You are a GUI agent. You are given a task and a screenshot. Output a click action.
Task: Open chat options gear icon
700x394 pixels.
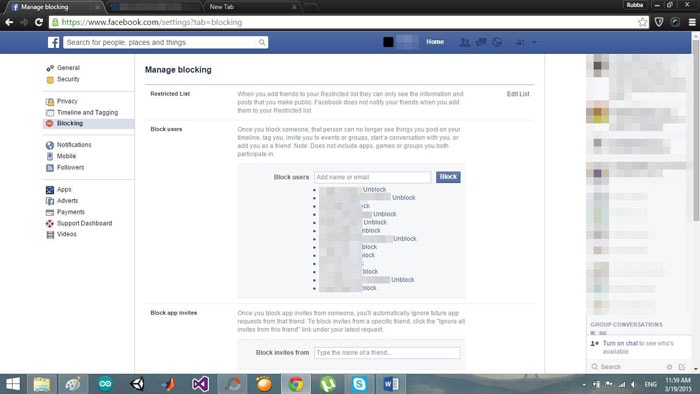pyautogui.click(x=669, y=367)
